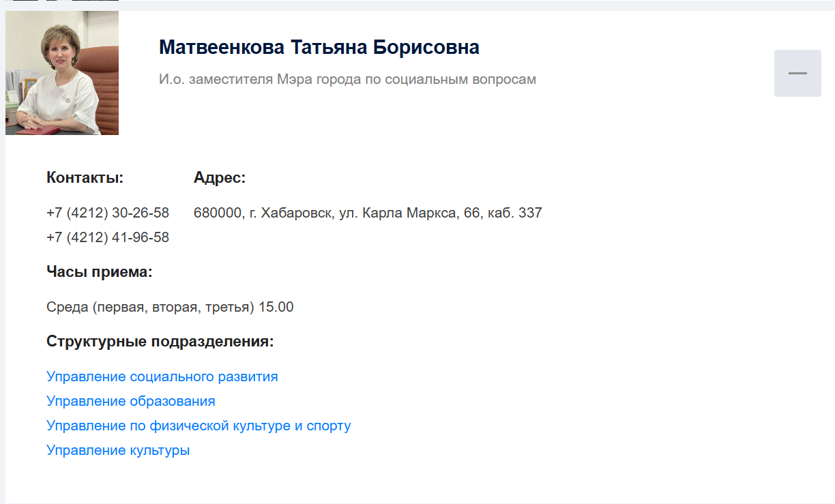Open Управление образования page
The image size is (835, 504).
click(130, 400)
